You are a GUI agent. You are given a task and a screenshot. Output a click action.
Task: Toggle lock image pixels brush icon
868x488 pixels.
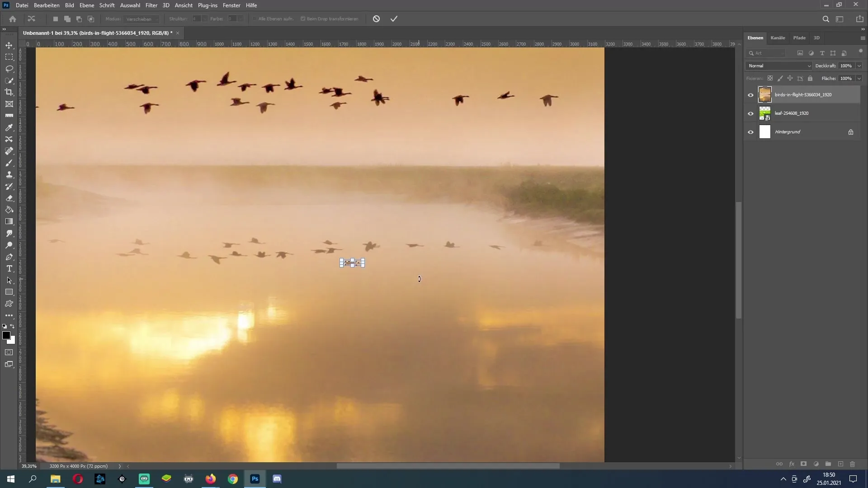click(x=780, y=78)
